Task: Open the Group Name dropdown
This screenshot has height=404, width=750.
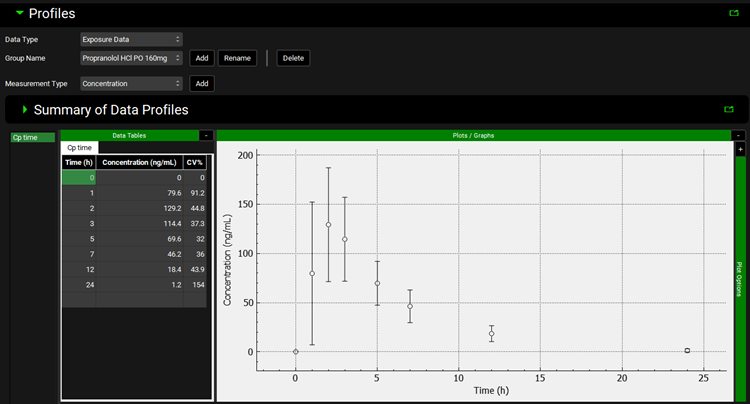Action: point(131,58)
